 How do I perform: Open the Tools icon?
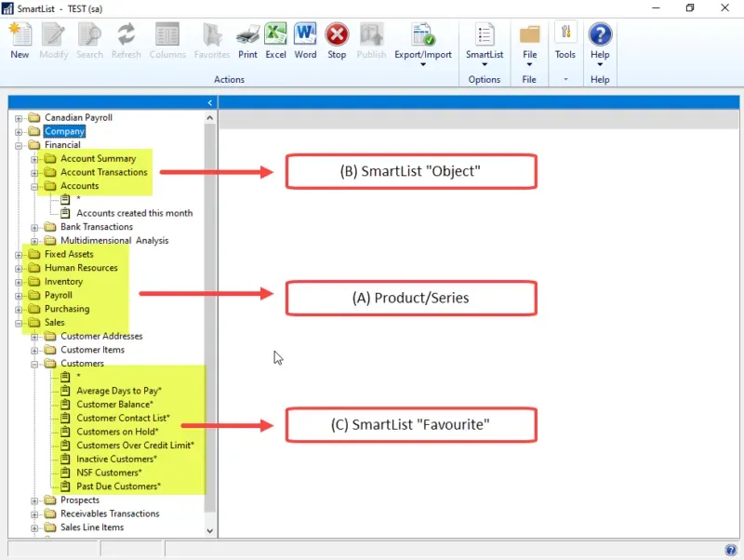[565, 33]
